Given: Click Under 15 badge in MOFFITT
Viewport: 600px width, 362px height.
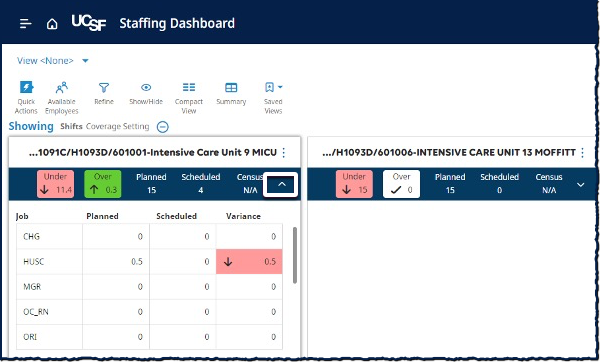Looking at the screenshot, I should (354, 184).
